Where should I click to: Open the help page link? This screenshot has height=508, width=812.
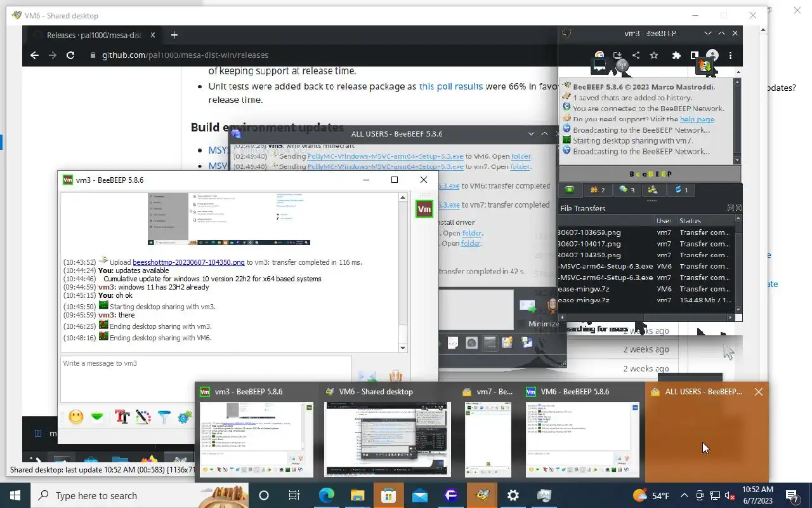click(x=697, y=119)
